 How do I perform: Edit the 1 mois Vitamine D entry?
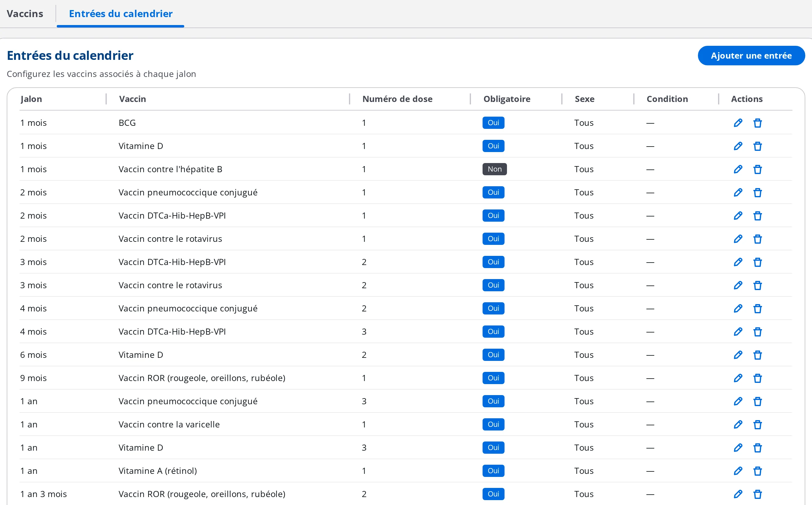[x=738, y=146]
